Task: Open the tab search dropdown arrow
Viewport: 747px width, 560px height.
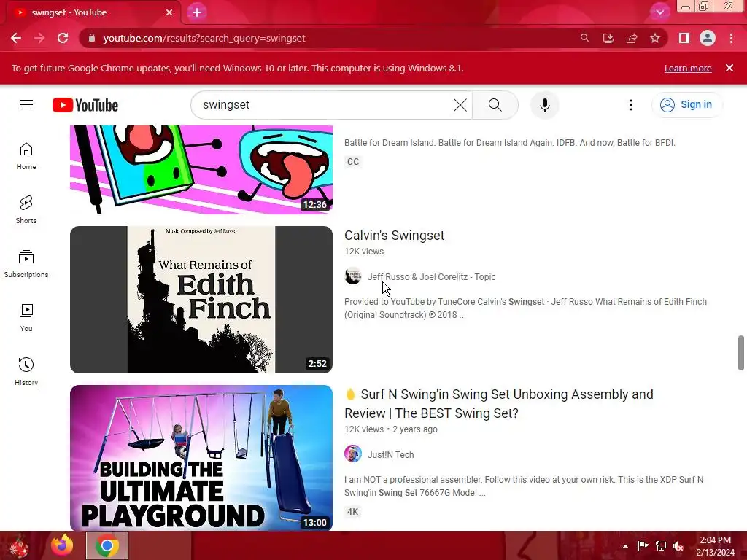Action: 659,12
